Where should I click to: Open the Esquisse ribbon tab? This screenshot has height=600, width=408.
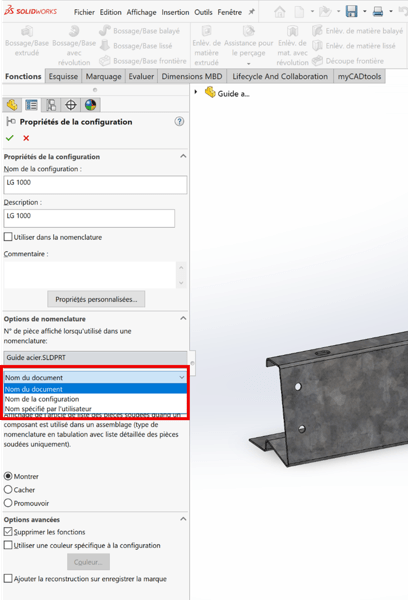[63, 77]
